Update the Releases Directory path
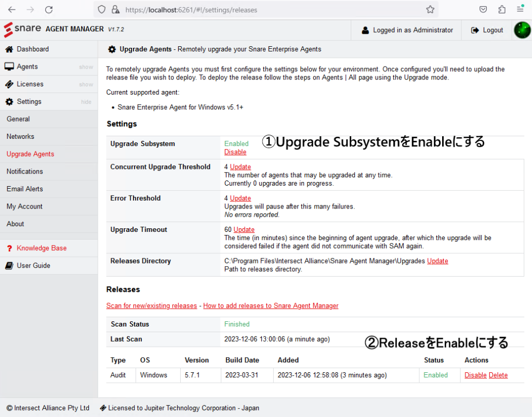The width and height of the screenshot is (532, 417). pos(437,261)
